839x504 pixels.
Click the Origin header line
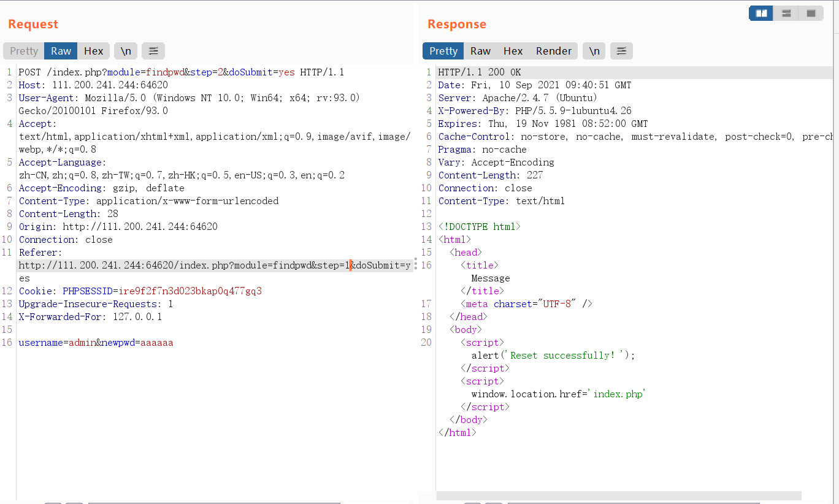coord(118,227)
